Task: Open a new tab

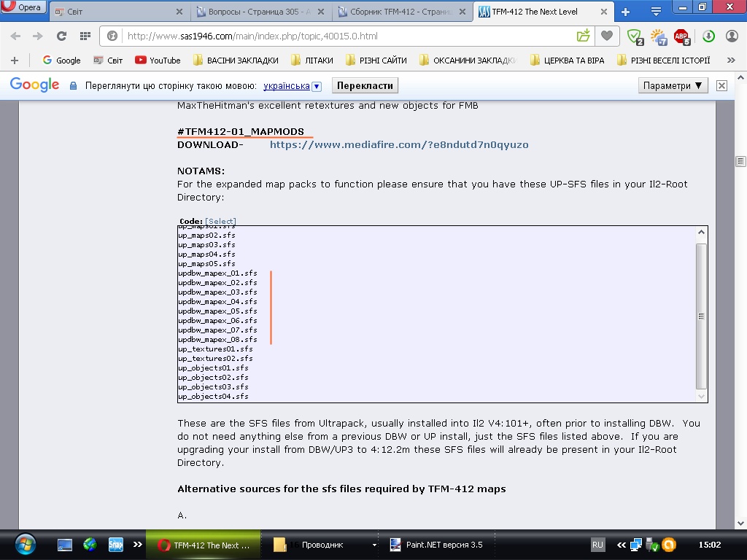Action: (625, 12)
